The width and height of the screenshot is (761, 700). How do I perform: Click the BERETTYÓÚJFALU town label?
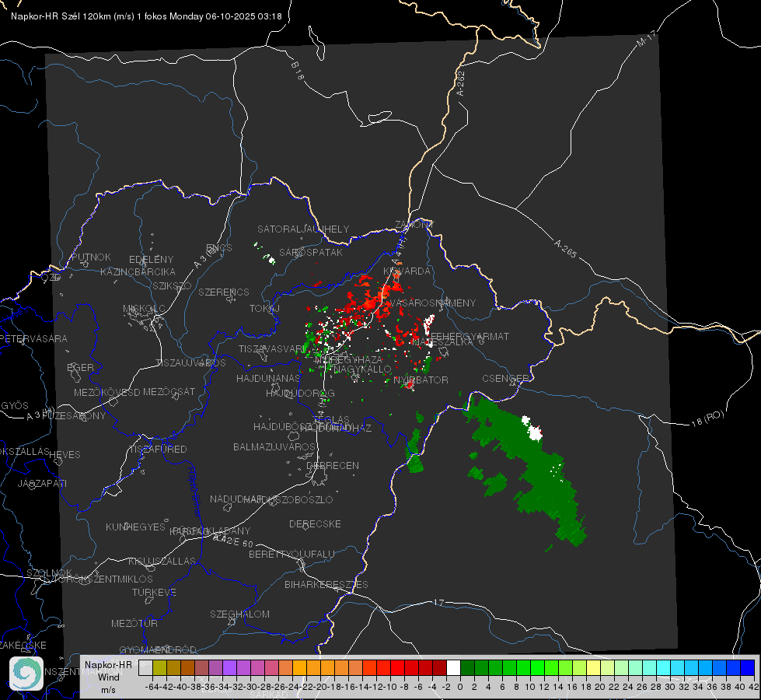click(x=291, y=555)
